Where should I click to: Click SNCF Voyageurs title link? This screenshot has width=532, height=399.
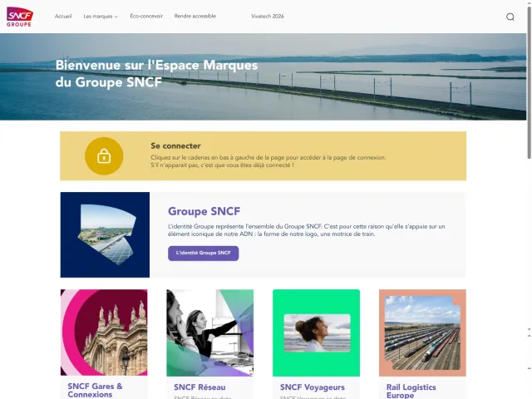click(313, 387)
